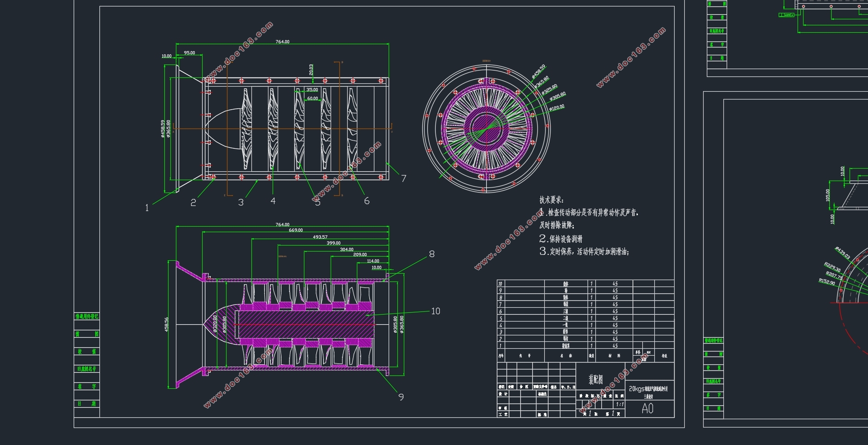Click ø458.59 label on circular end view
This screenshot has height=445, width=868.
(538, 71)
